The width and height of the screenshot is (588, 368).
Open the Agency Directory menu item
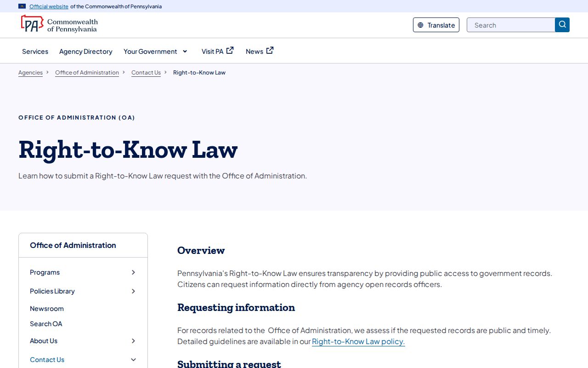coord(86,52)
